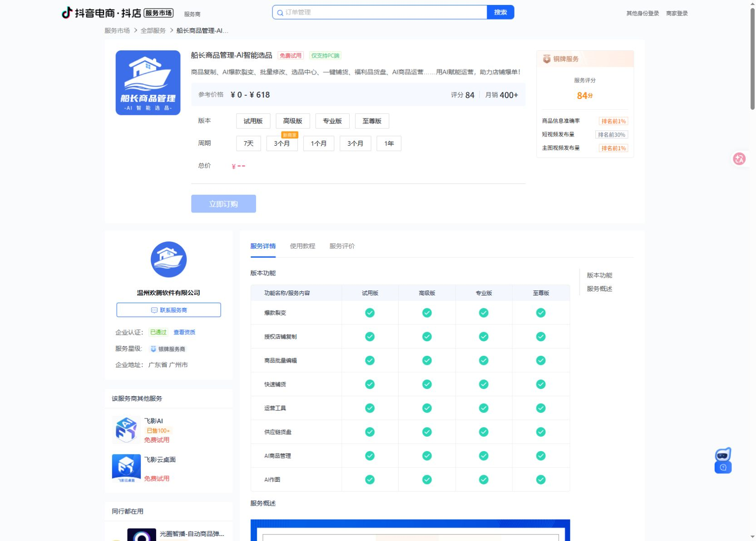Viewport: 756px width, 541px height.
Task: Click the blue 搜索 button
Action: point(500,12)
